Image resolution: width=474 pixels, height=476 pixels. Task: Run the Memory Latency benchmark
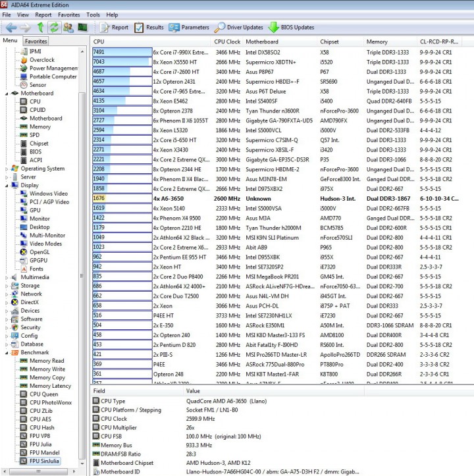click(50, 386)
